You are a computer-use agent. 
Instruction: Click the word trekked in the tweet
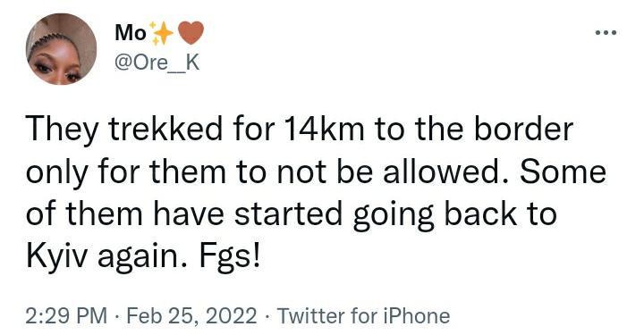166,129
